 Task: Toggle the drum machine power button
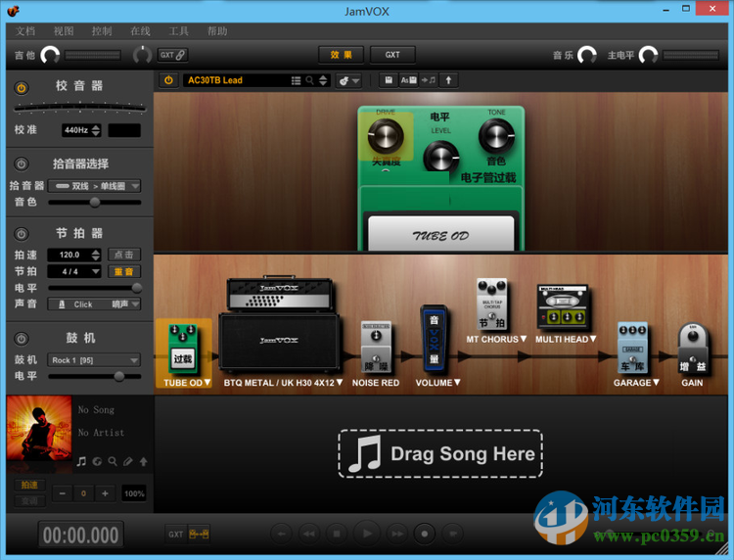pyautogui.click(x=22, y=339)
